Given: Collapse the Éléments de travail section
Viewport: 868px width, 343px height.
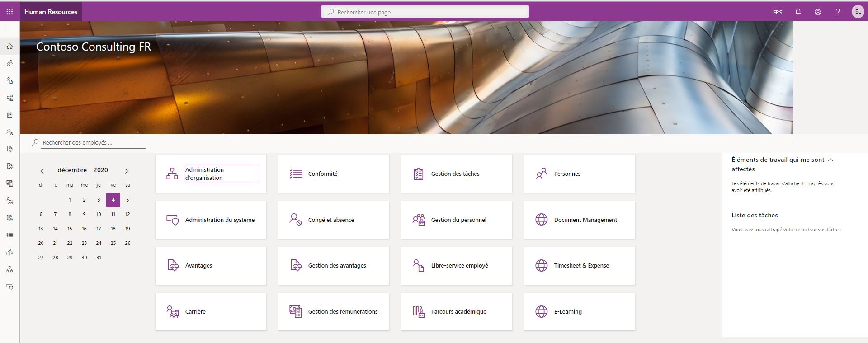Looking at the screenshot, I should click(830, 160).
